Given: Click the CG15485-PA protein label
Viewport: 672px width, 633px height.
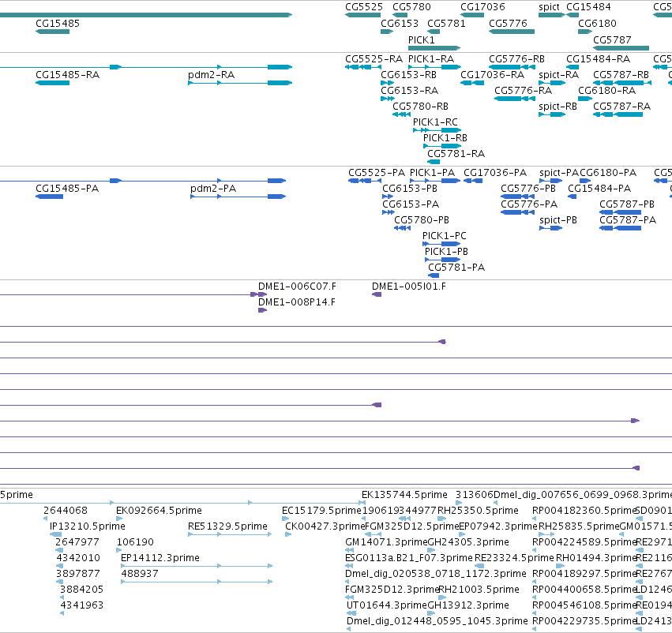Looking at the screenshot, I should (67, 189).
